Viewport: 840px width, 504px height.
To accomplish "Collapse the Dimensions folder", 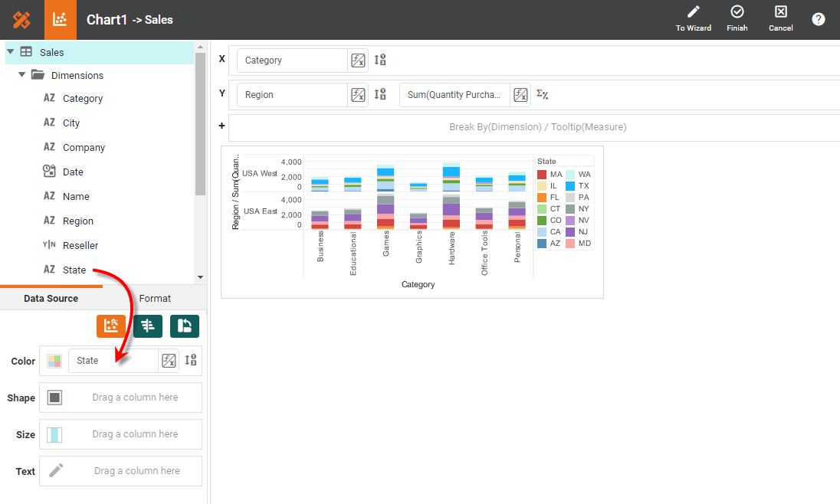I will [x=21, y=75].
